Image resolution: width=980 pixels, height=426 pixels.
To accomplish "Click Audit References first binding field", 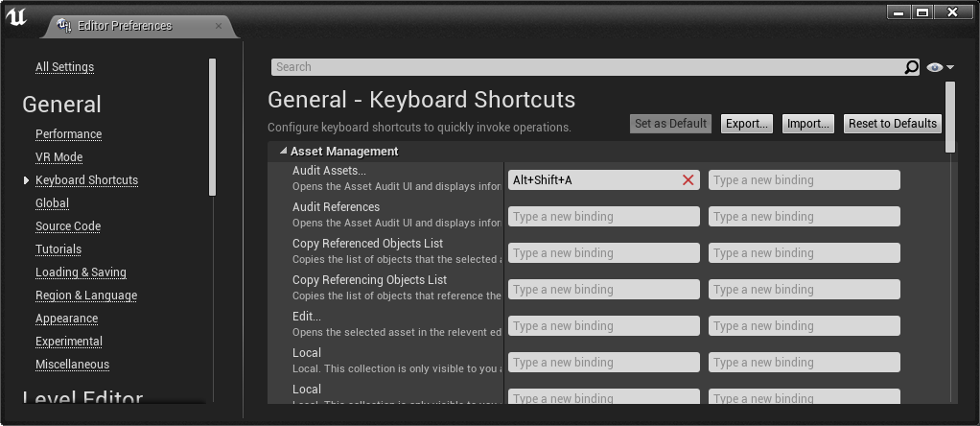I will pos(603,217).
